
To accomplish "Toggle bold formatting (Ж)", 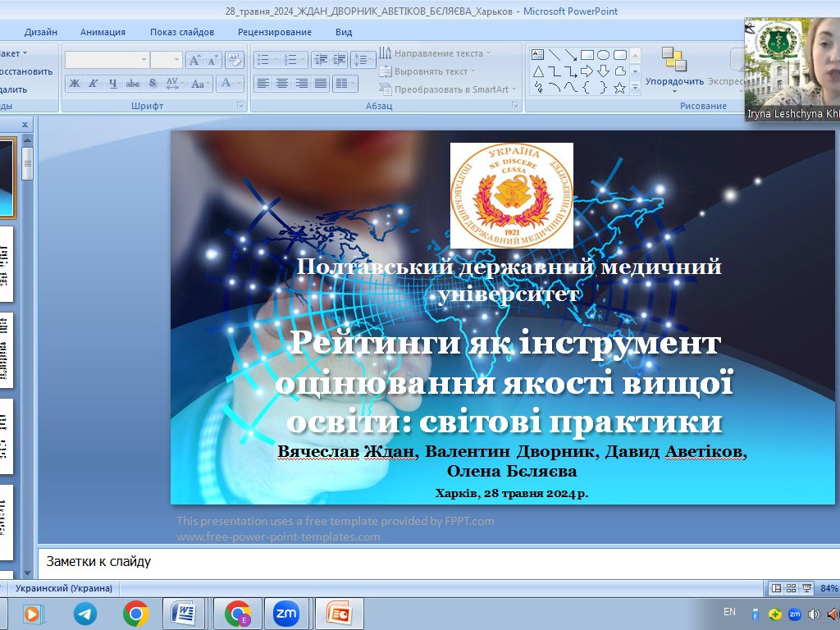I will click(x=75, y=84).
